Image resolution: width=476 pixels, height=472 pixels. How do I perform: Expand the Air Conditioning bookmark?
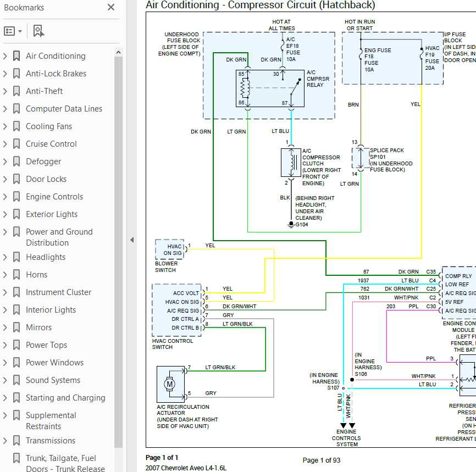click(5, 56)
